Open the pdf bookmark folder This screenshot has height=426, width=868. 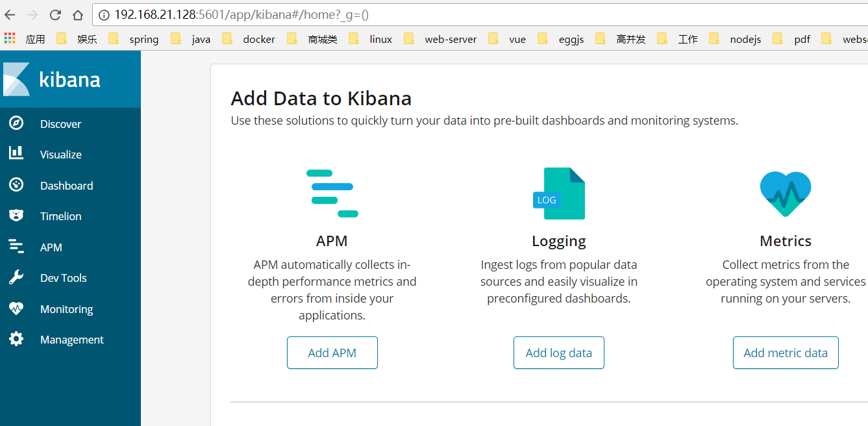tap(792, 39)
